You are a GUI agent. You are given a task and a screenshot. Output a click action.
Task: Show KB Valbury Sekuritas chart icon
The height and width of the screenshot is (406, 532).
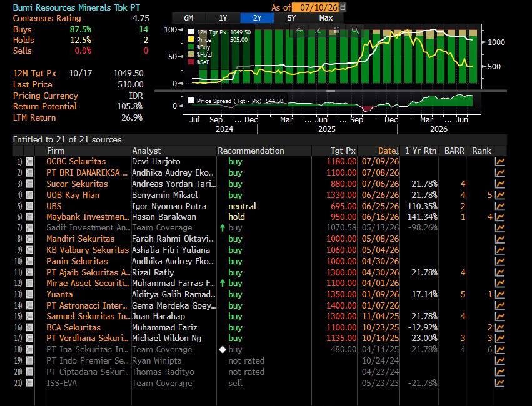pyautogui.click(x=499, y=250)
